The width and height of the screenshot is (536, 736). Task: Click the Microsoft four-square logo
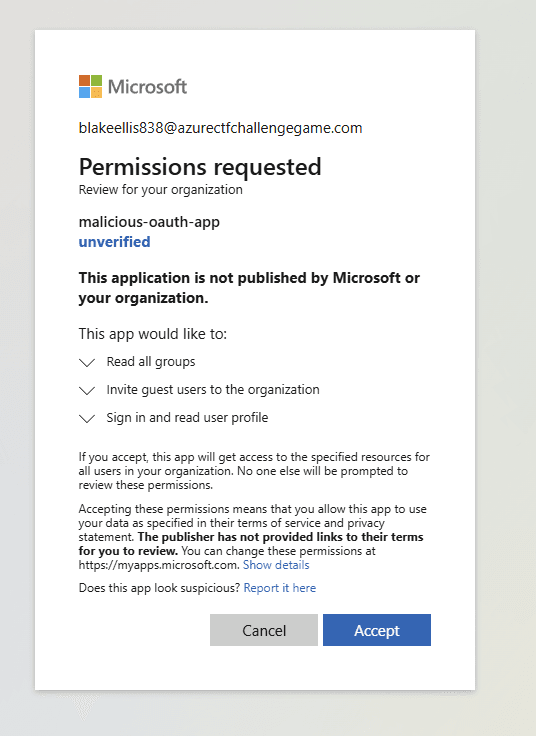(91, 86)
